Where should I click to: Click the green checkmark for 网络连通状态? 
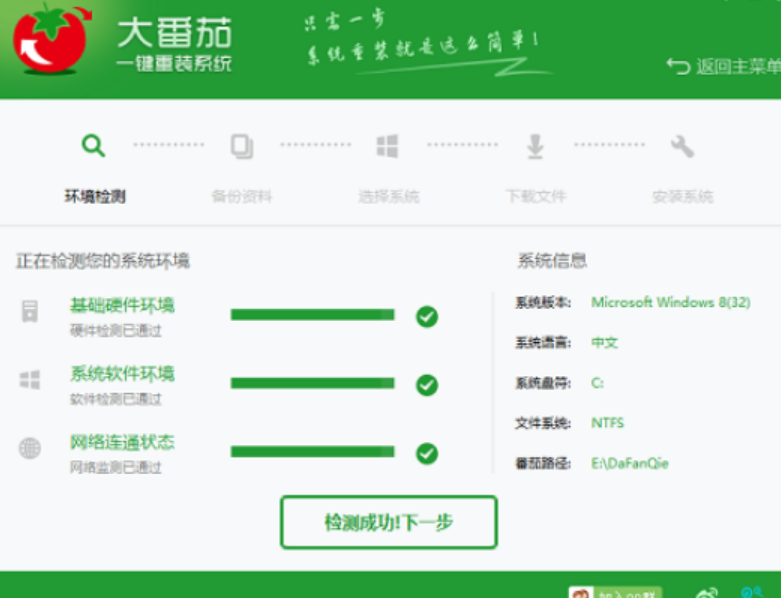click(x=427, y=453)
